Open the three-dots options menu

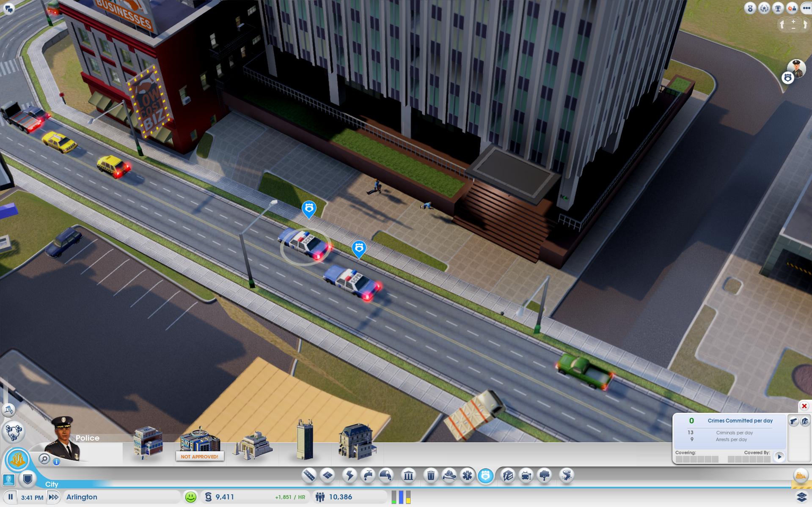click(806, 8)
